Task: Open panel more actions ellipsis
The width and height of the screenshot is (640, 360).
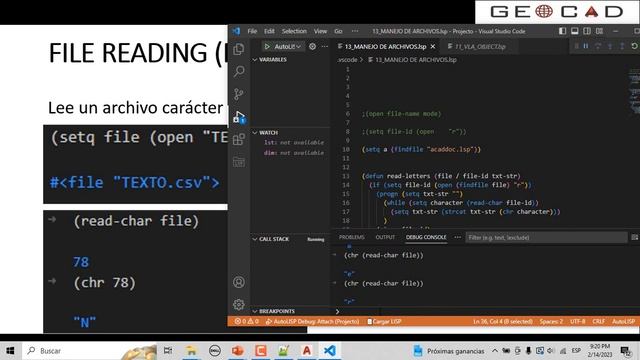Action: [458, 237]
